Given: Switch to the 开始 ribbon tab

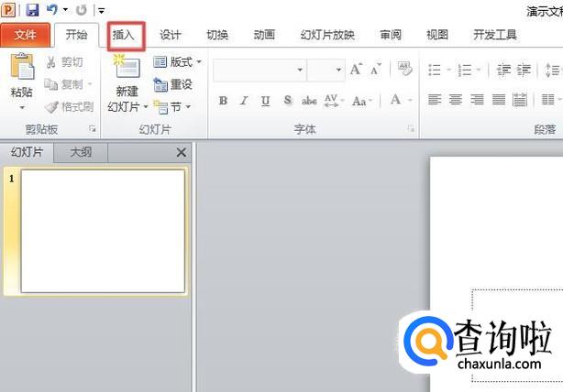Looking at the screenshot, I should pyautogui.click(x=76, y=35).
